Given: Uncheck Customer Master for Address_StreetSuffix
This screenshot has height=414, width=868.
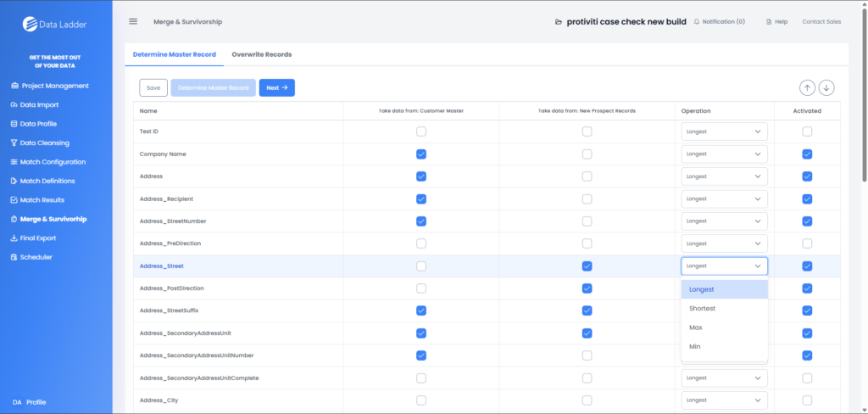Looking at the screenshot, I should click(421, 310).
